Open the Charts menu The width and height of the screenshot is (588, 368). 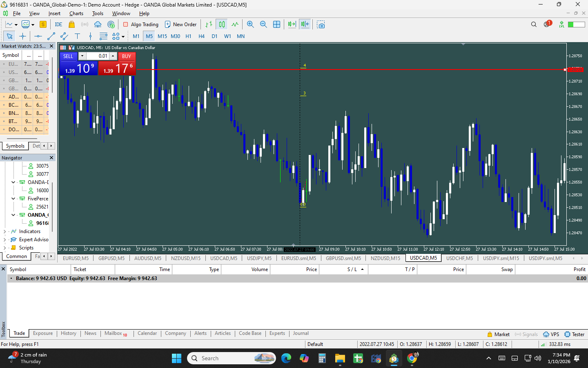tap(76, 13)
